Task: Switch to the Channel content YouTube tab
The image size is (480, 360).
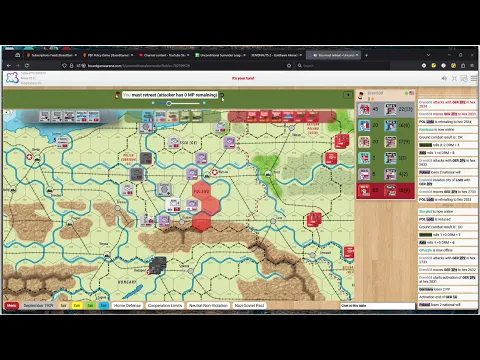Action: pyautogui.click(x=163, y=55)
